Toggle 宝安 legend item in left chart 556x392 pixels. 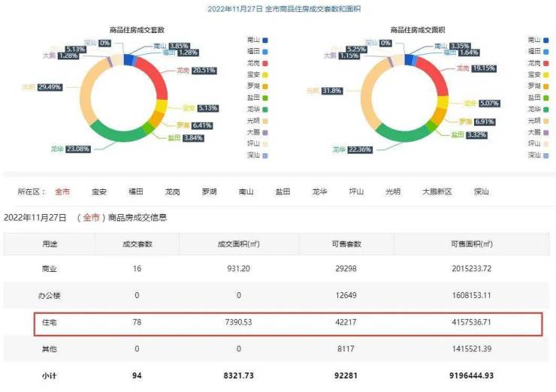tap(258, 75)
